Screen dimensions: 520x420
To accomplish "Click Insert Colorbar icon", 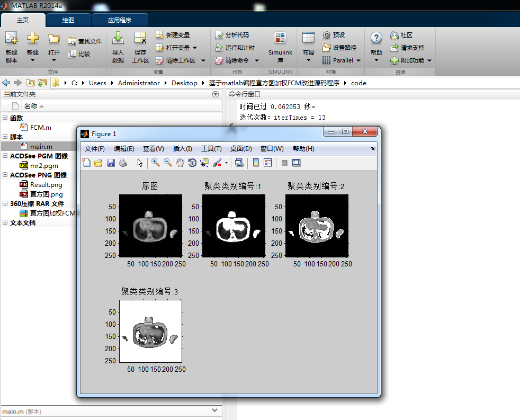I will 256,163.
